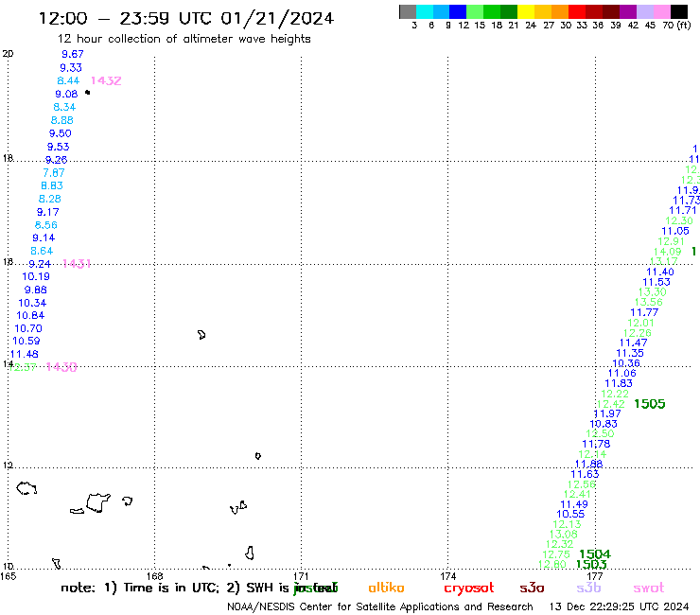
Task: Click the green 1503 time label
Action: click(591, 564)
